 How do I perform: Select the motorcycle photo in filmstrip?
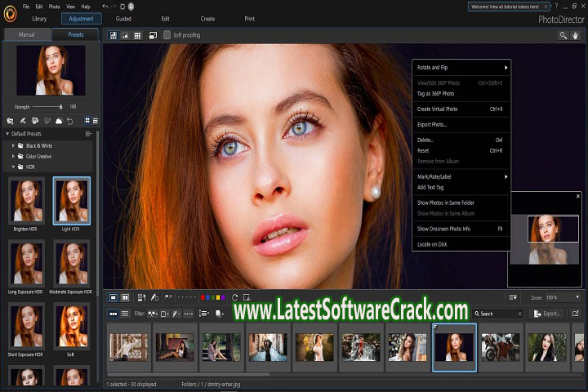(501, 347)
